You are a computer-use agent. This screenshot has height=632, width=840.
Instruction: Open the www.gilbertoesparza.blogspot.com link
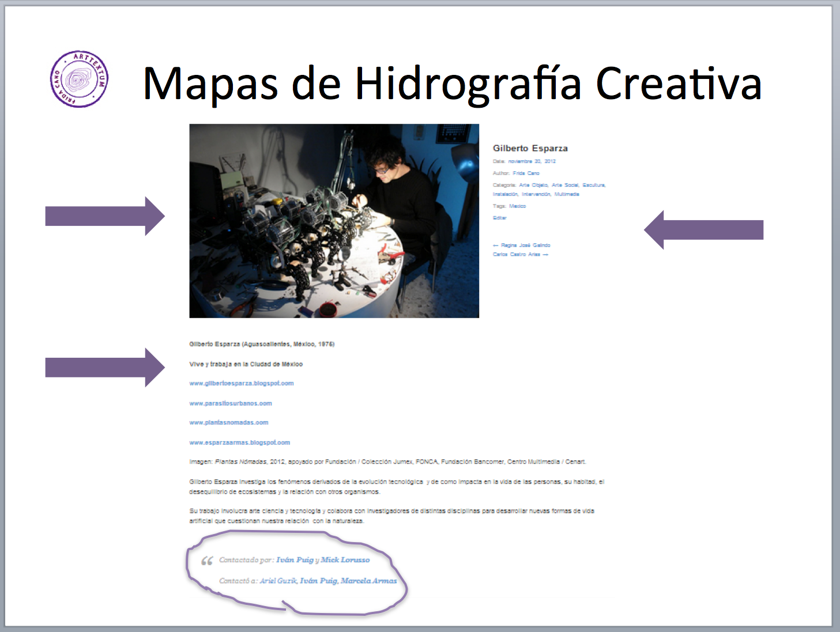pyautogui.click(x=241, y=383)
